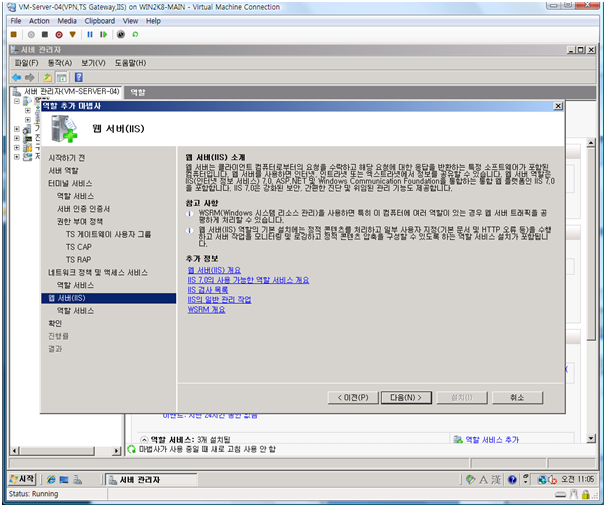
Task: Click the red Shut Down VM icon
Action: pos(59,34)
